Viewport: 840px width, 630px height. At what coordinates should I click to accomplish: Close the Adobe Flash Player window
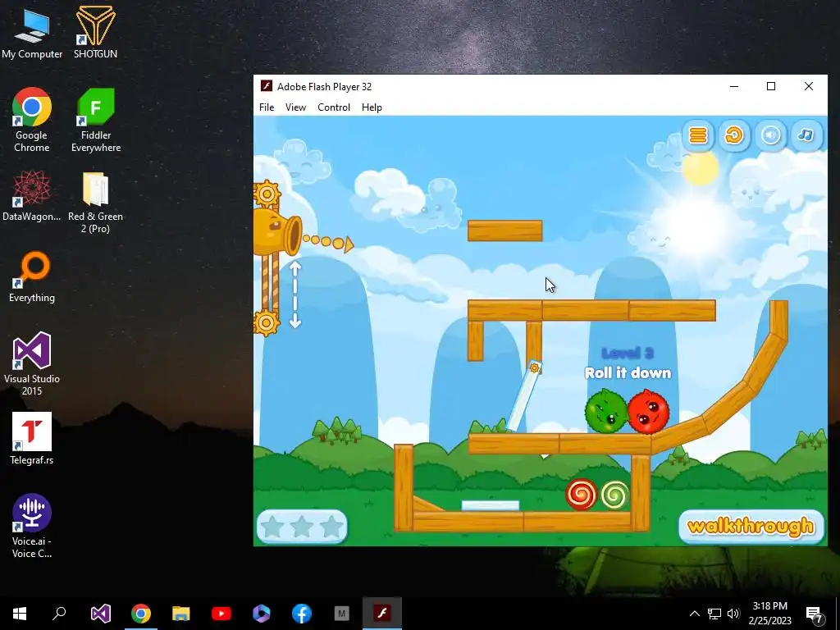pyautogui.click(x=808, y=86)
